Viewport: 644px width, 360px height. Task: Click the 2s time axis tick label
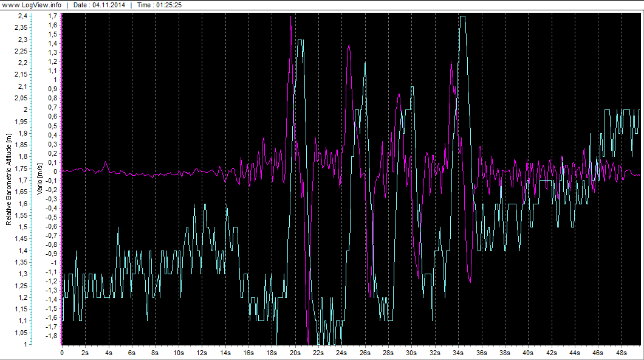point(85,353)
